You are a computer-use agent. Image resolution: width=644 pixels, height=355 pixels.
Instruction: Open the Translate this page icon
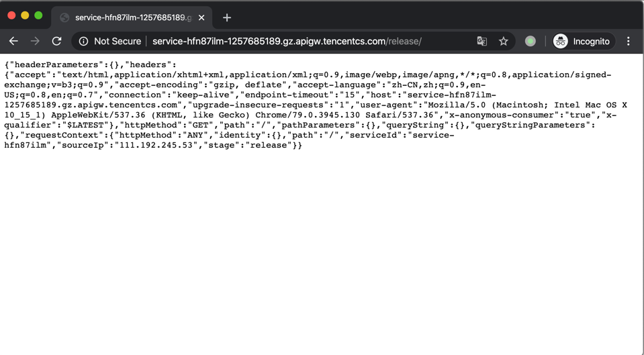coord(481,41)
